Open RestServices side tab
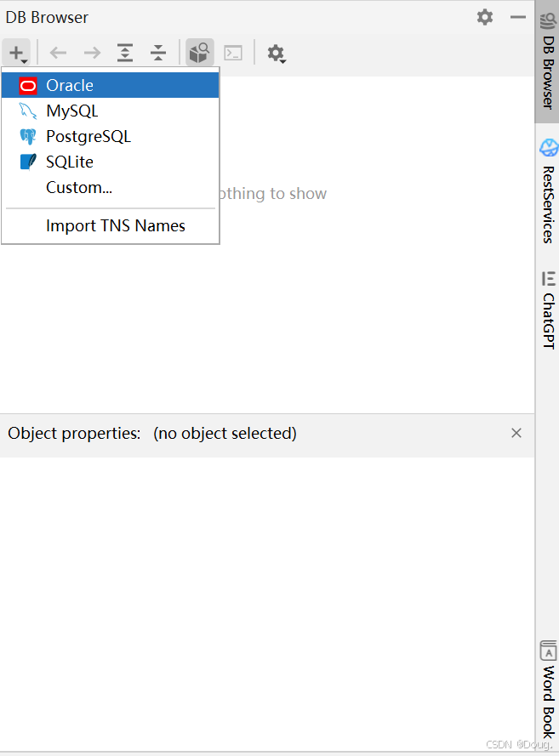Screen dimensions: 559x756 [547, 191]
